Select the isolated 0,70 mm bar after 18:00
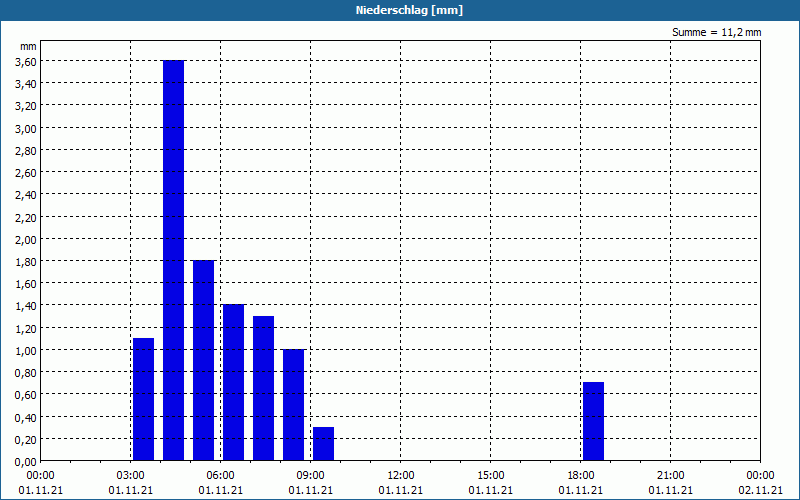 (593, 421)
